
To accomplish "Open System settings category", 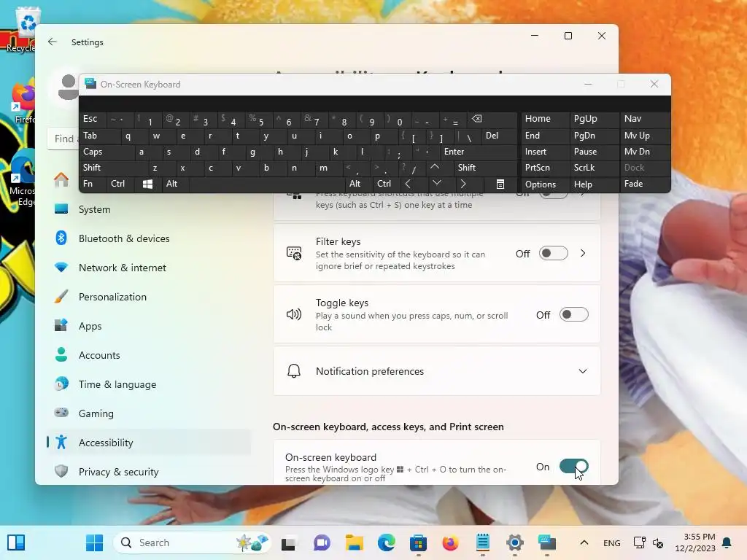I will click(149, 209).
